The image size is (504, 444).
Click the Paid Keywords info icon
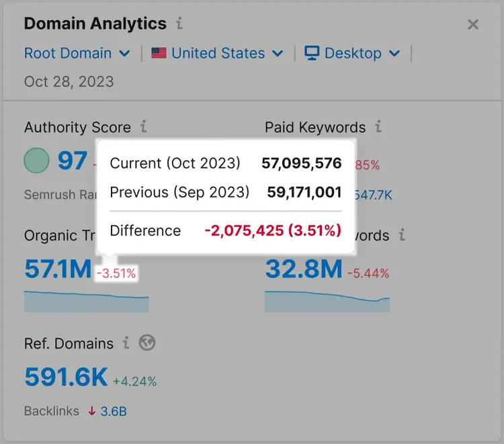tap(378, 126)
